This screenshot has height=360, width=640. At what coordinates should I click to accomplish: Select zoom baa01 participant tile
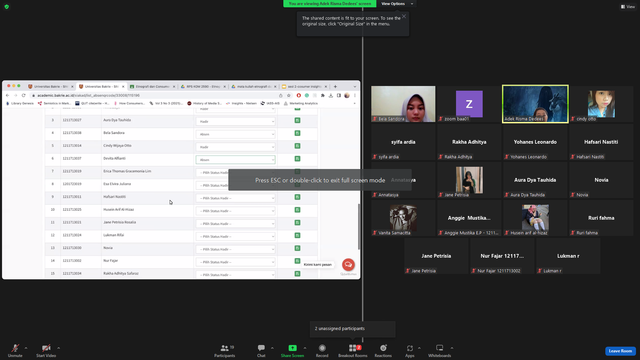(x=469, y=104)
